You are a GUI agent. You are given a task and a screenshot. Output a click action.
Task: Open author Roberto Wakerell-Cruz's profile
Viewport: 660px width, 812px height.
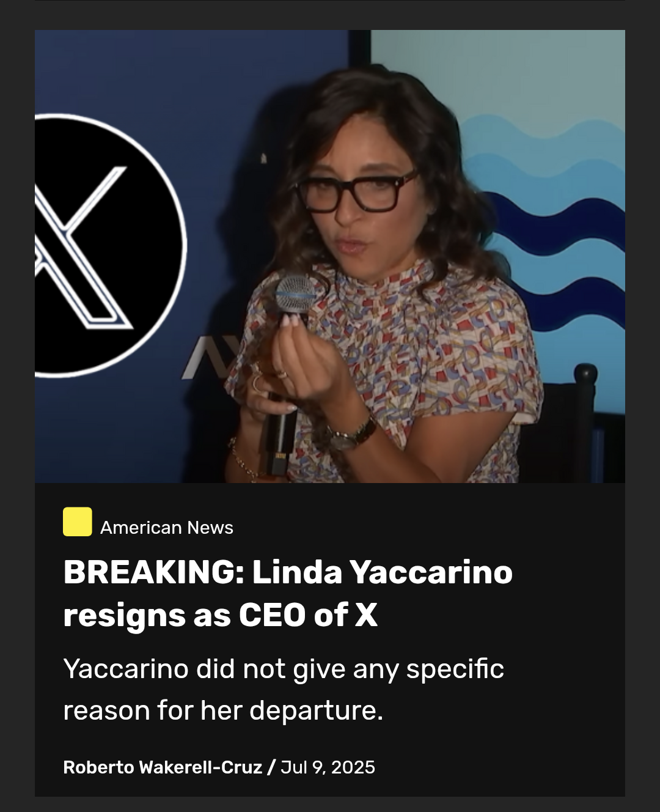point(163,767)
